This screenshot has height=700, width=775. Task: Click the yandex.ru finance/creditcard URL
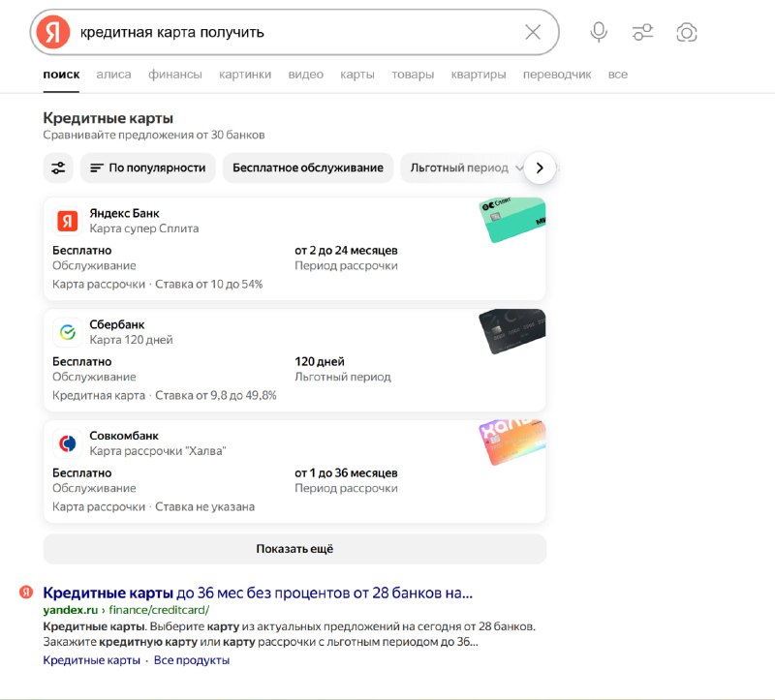(126, 610)
